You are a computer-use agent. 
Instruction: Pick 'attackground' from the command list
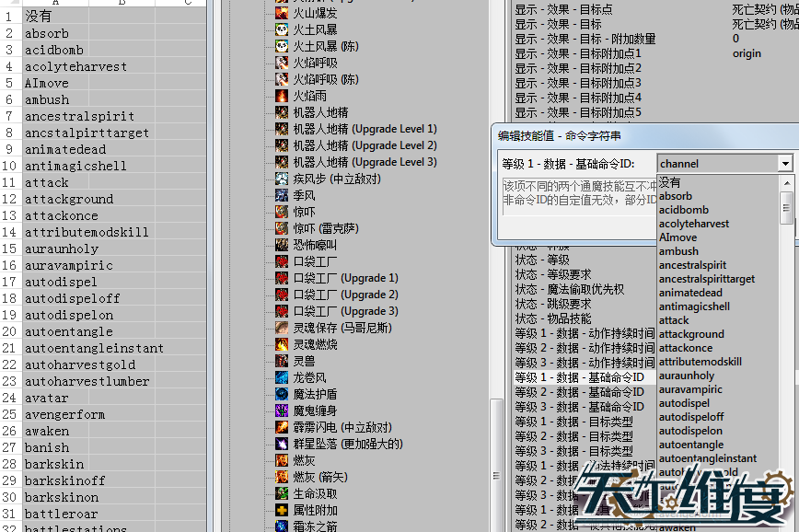point(691,334)
